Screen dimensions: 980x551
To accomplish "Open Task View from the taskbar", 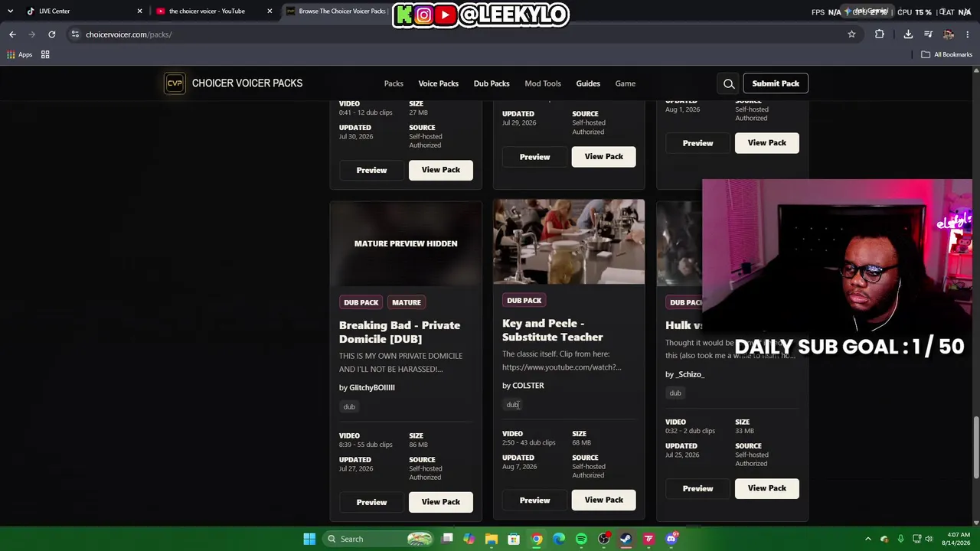I will point(447,539).
